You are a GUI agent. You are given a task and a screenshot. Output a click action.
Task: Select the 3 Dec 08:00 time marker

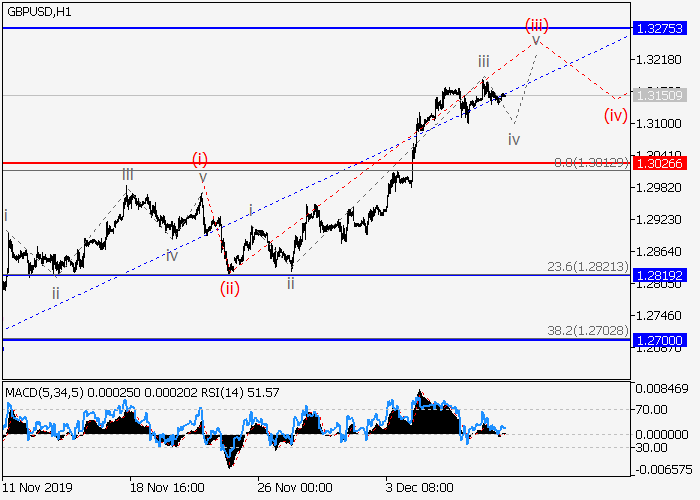click(424, 487)
